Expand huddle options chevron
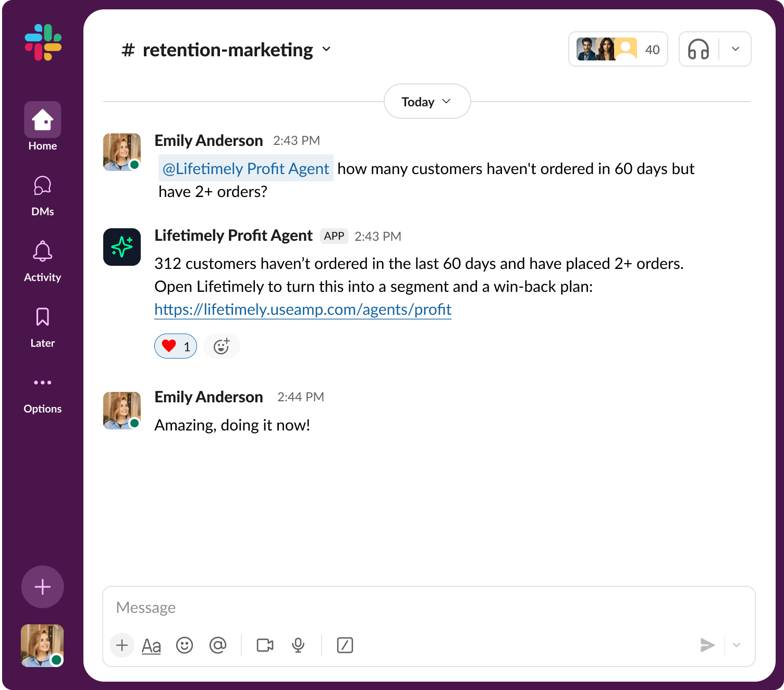 [x=736, y=50]
